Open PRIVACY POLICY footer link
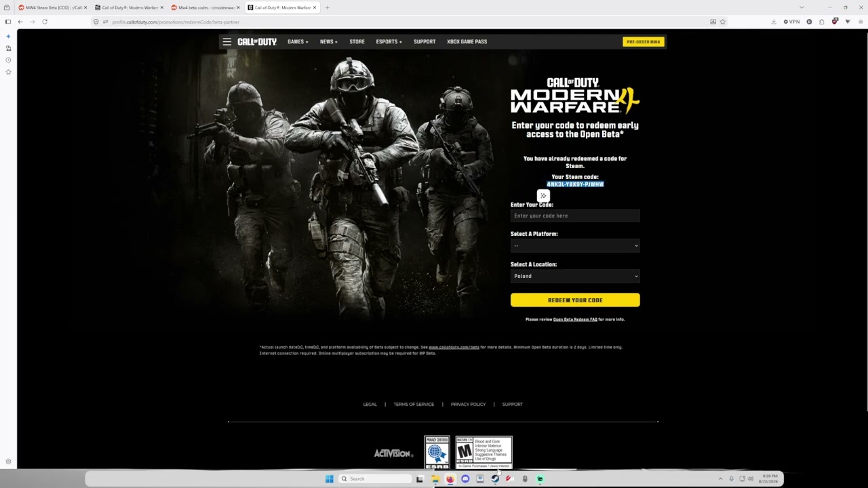 [468, 405]
